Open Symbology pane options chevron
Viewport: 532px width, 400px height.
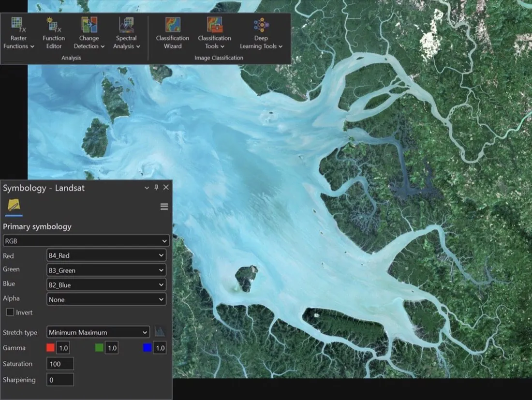coord(147,188)
